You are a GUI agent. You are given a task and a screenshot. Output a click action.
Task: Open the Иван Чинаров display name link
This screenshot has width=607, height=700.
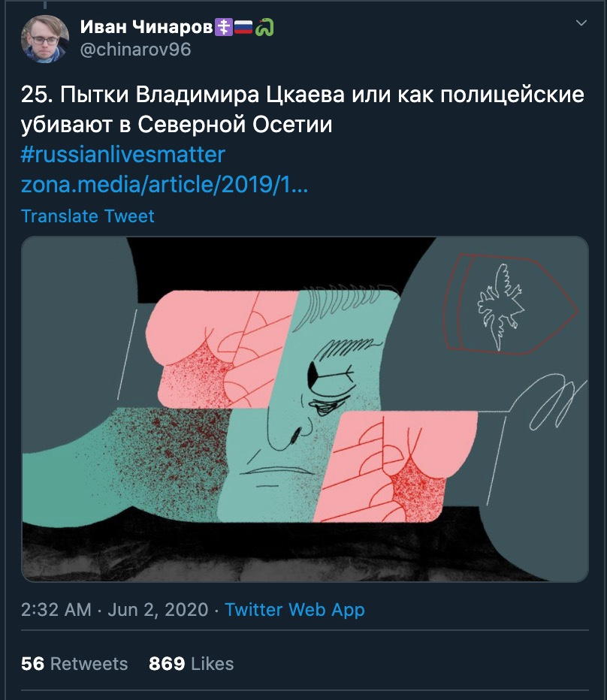tap(147, 27)
